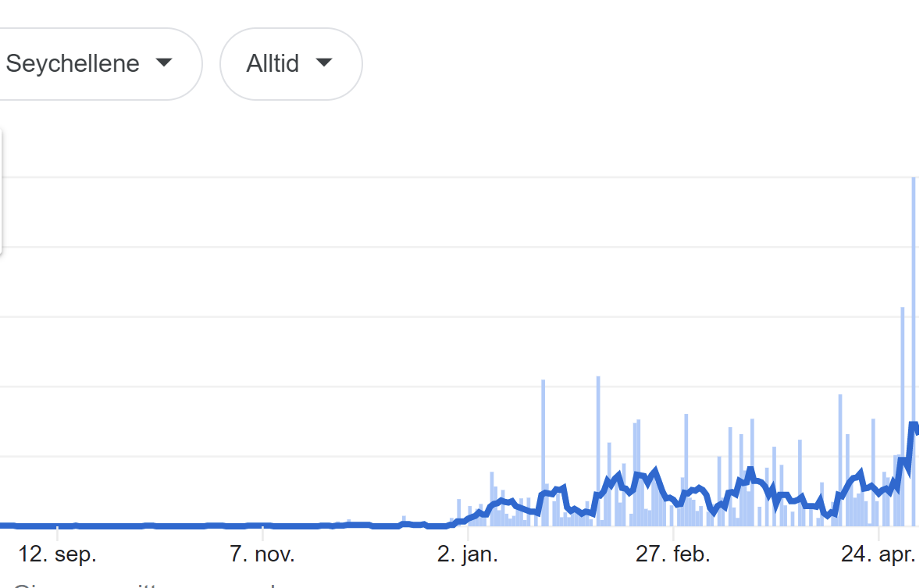Select the trend line point above 2. jan.
Screen dimensions: 923x588
[x=467, y=518]
